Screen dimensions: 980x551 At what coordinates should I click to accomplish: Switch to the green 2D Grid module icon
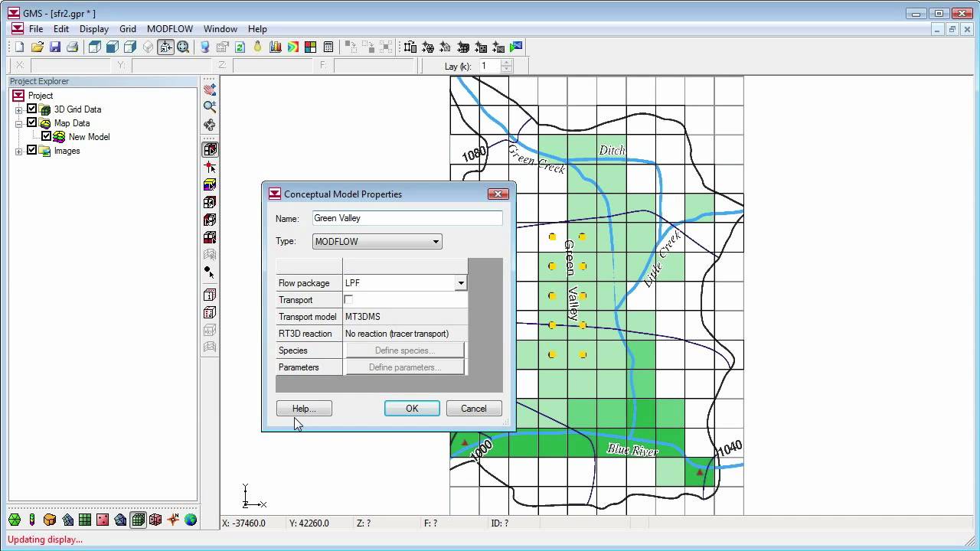pyautogui.click(x=85, y=520)
